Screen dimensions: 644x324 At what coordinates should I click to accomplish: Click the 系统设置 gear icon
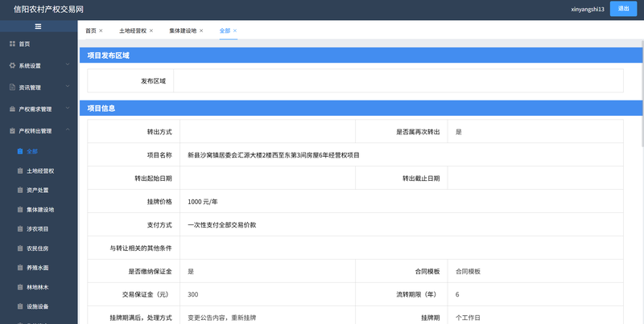pos(12,65)
